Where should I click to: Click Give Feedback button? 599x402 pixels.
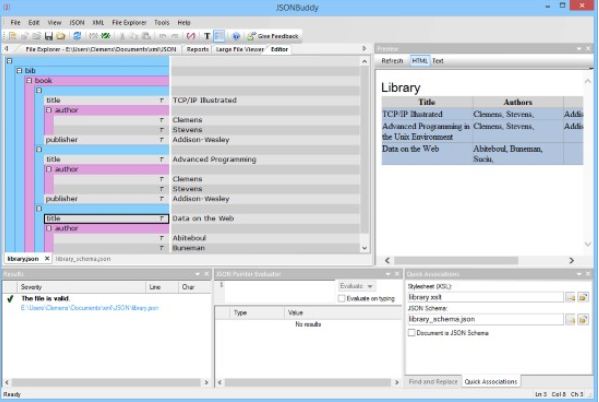pos(273,36)
